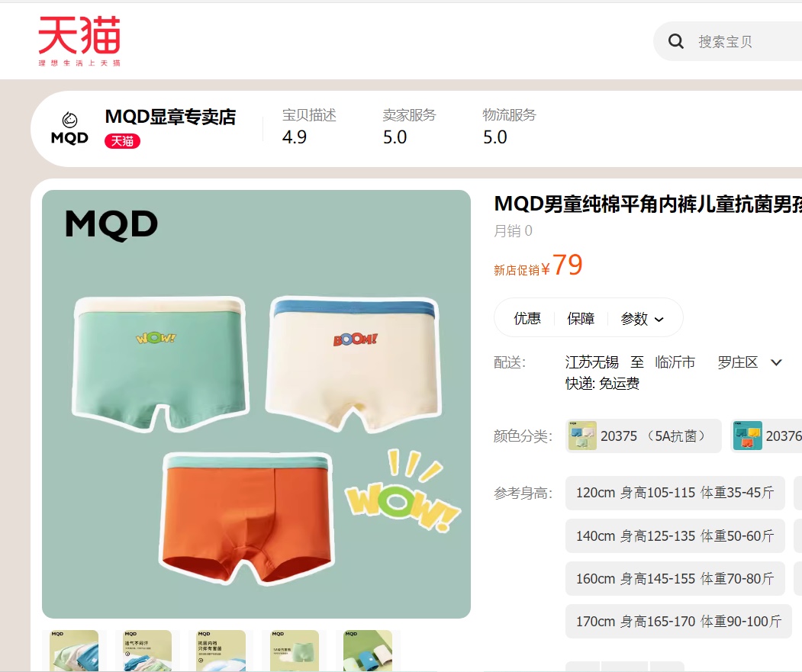802x672 pixels.
Task: Select the 20375 color swatch thumbnail
Action: (582, 436)
